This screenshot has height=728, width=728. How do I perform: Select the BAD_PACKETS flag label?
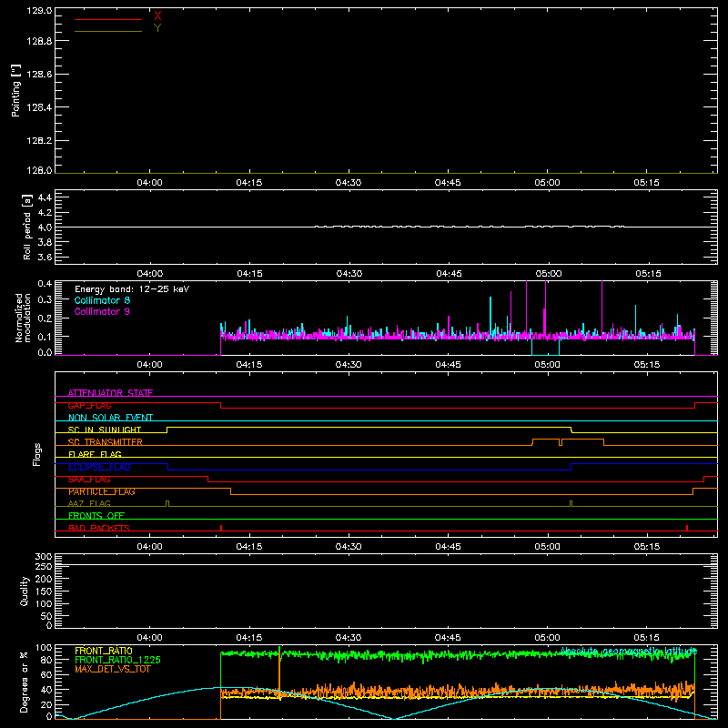[99, 528]
